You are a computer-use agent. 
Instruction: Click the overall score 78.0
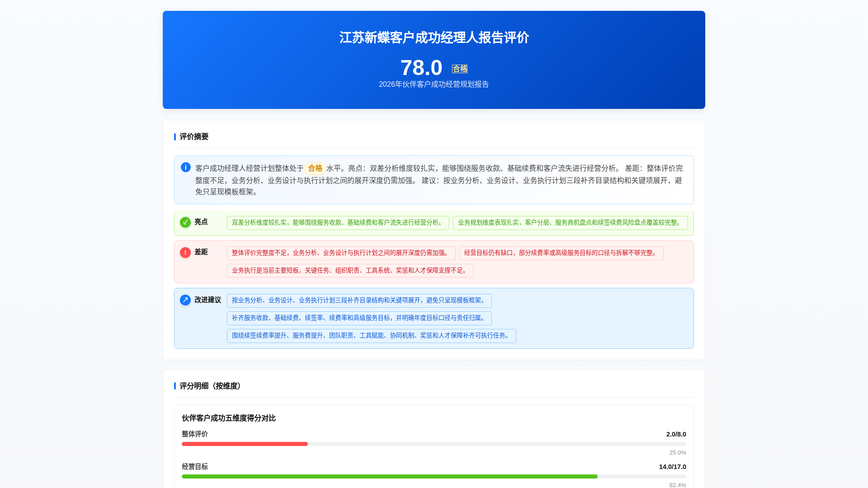tap(421, 68)
